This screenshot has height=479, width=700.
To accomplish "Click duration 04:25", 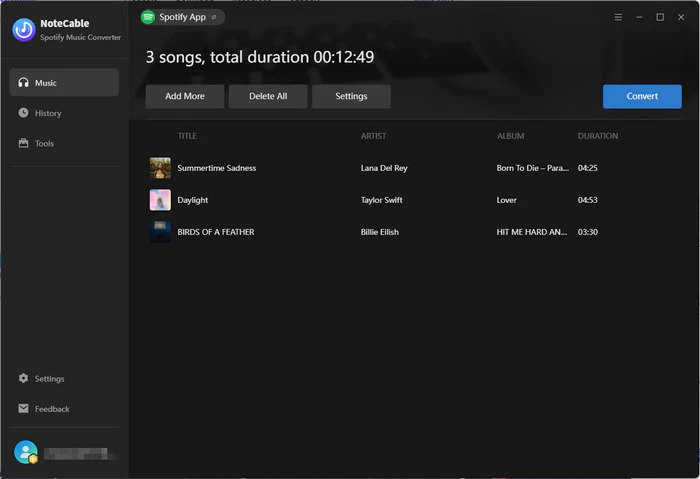I will pos(588,168).
